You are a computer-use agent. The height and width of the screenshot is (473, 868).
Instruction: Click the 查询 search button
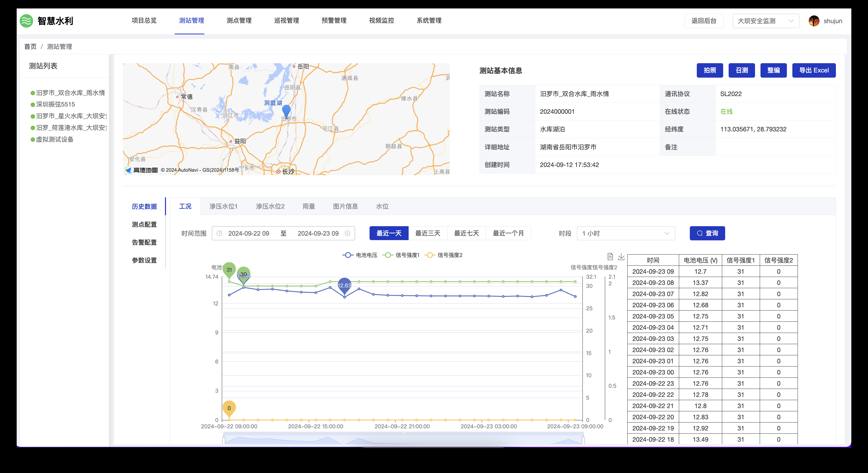tap(707, 233)
